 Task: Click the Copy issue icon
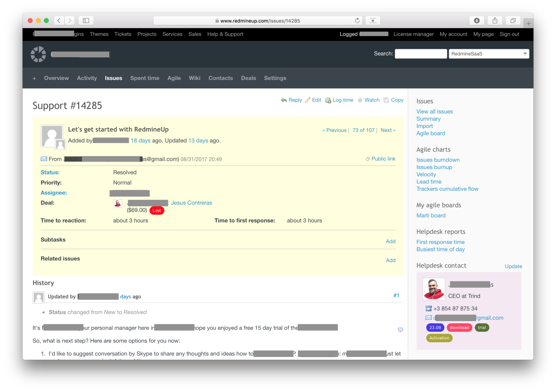click(386, 100)
